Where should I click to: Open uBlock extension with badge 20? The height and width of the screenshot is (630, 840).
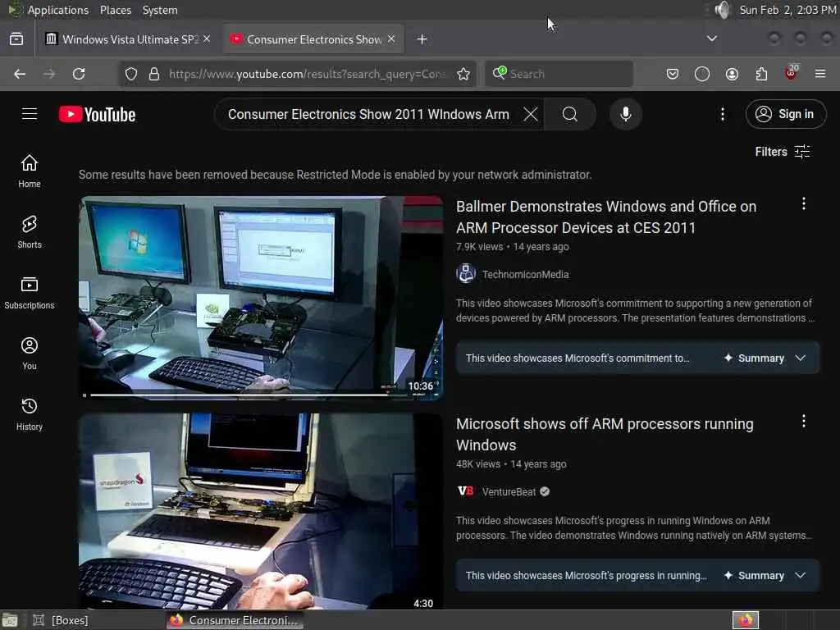pos(792,73)
